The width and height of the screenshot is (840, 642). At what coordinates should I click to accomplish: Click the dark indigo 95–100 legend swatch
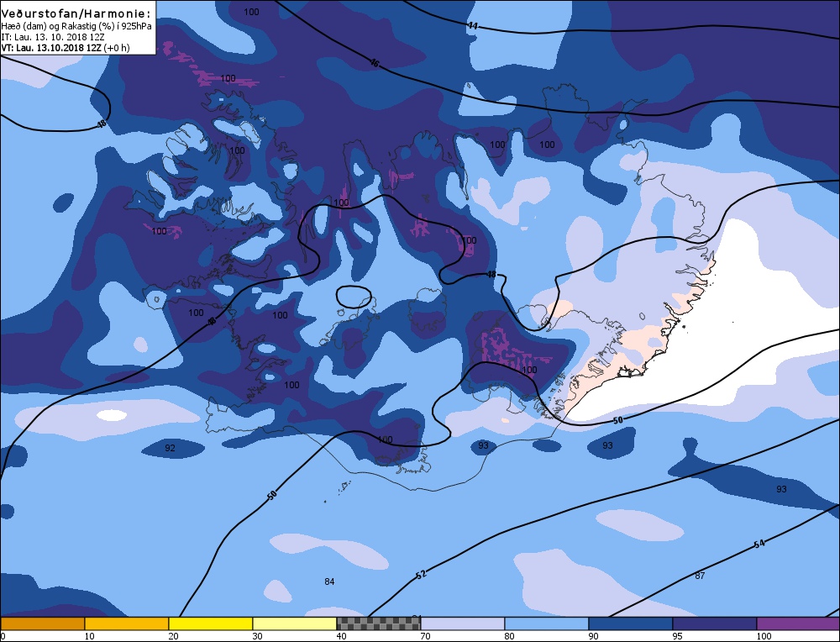click(x=715, y=624)
